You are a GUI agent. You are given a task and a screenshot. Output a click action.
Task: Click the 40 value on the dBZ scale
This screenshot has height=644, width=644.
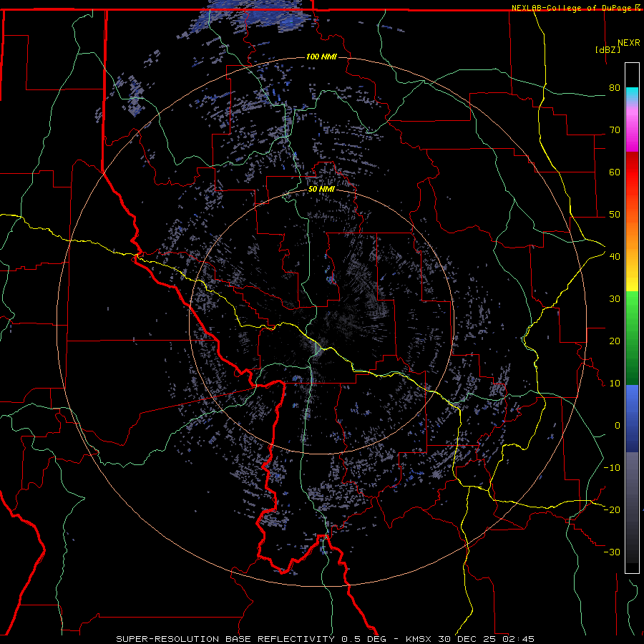(x=615, y=257)
